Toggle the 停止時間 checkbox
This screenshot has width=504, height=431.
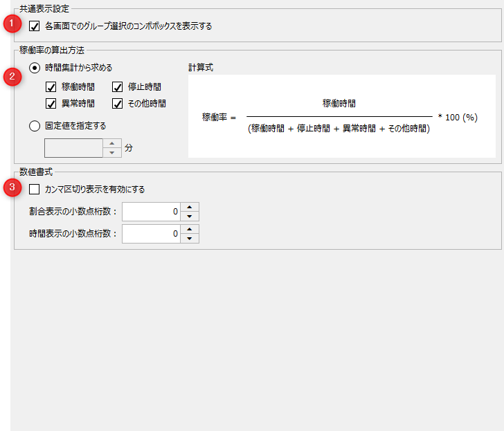tap(117, 87)
